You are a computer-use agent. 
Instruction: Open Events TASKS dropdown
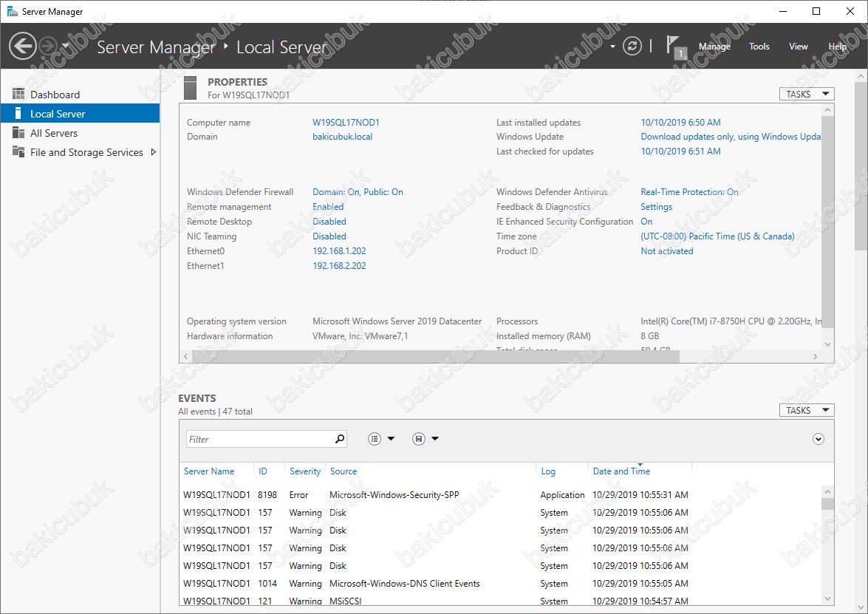click(x=806, y=410)
